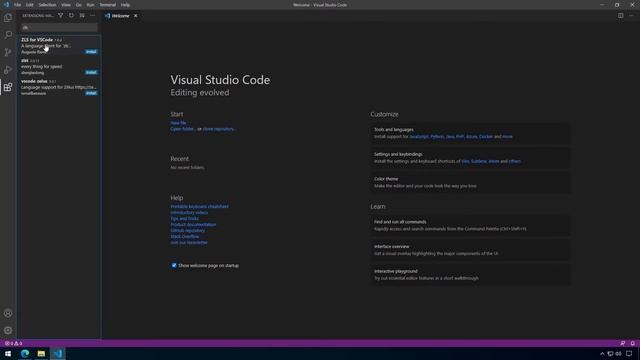Open the Accounts icon in activity bar
The height and width of the screenshot is (360, 640).
[8, 313]
